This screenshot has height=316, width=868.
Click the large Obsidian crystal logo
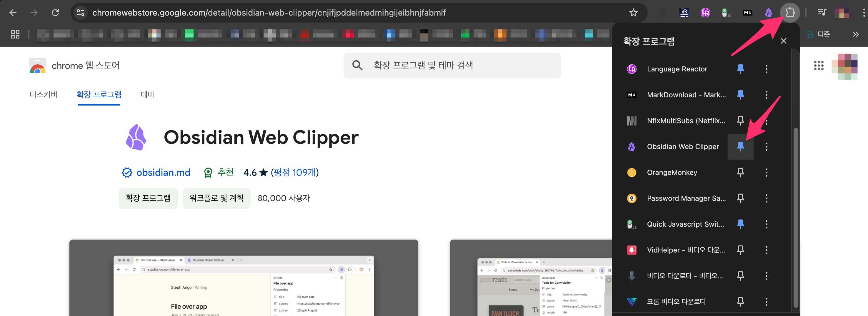coord(136,137)
